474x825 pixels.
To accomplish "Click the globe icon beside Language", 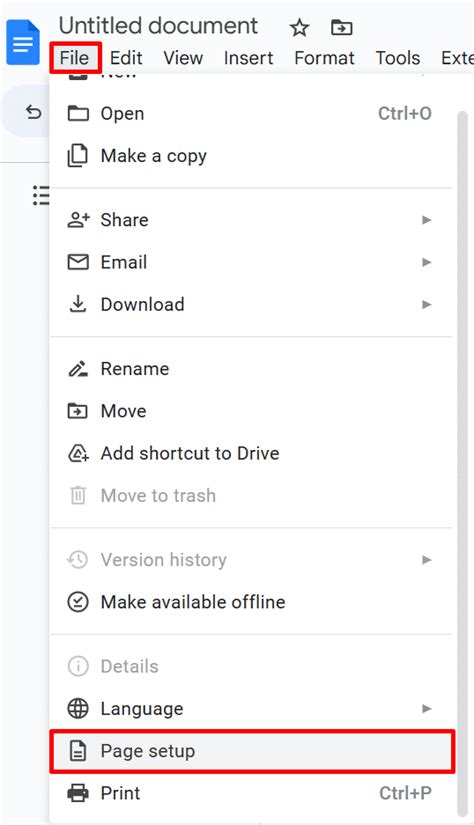I will tap(78, 708).
